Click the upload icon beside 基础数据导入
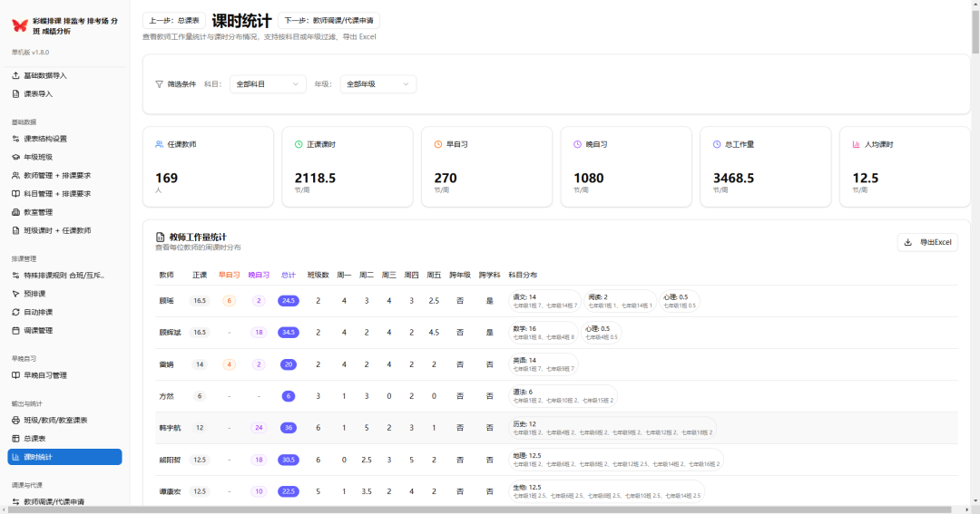This screenshot has width=980, height=514. 15,75
